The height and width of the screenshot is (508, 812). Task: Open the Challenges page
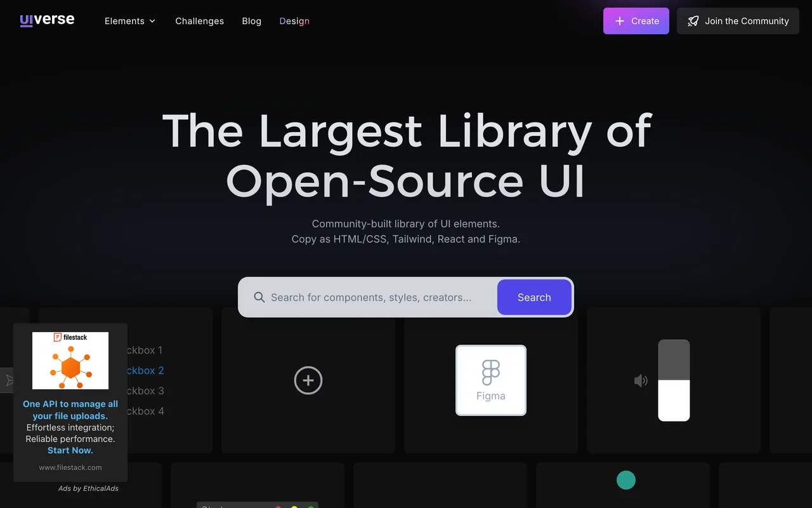pyautogui.click(x=199, y=21)
